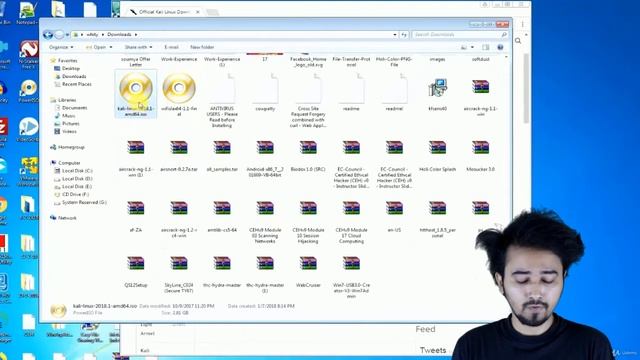Select the CEHv9 Module 10 Session Hijacking archive
This screenshot has height=360, width=640.
click(x=308, y=222)
